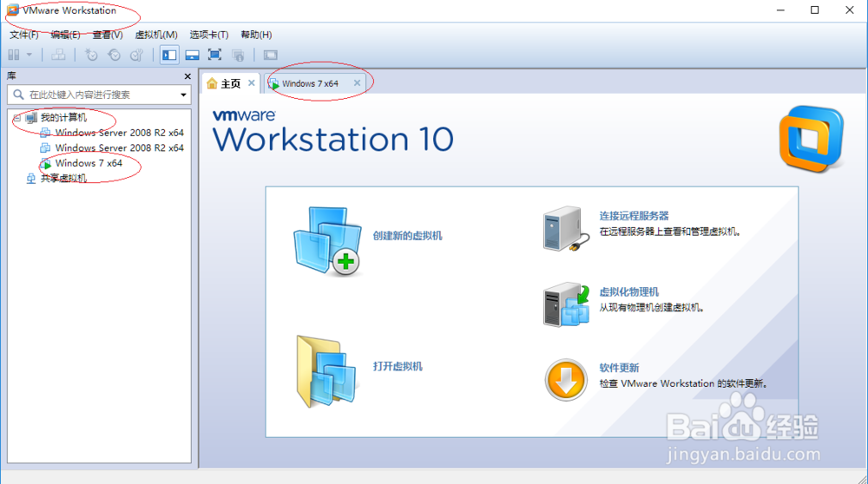Collapse the 我的计算机 tree node
This screenshot has width=868, height=484.
17,117
